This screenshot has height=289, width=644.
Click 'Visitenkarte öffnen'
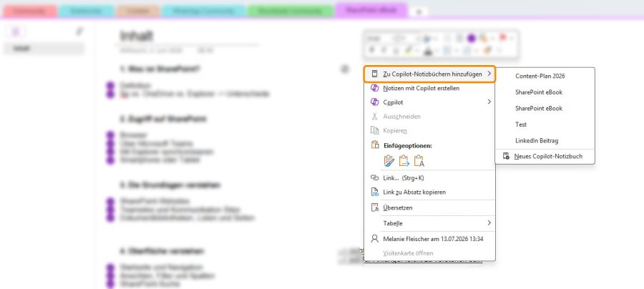tap(429, 253)
